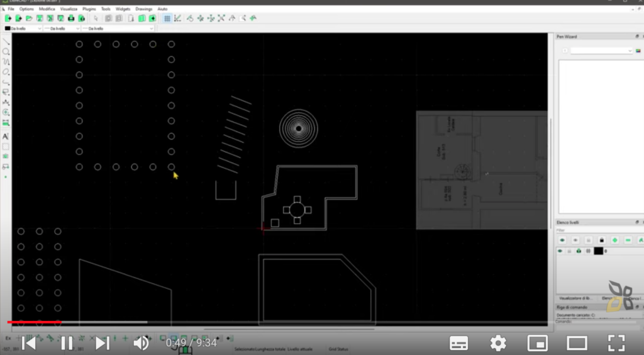Click the New drawing icon
Screen dimensions: 644x355
pyautogui.click(x=8, y=18)
